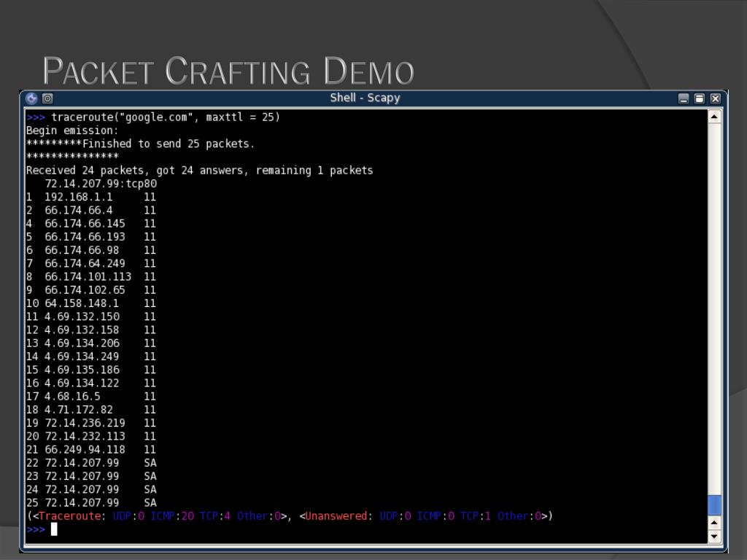This screenshot has height=560, width=747.
Task: Click the traceroute("google.com", maxttl = 25) command
Action: pos(166,117)
